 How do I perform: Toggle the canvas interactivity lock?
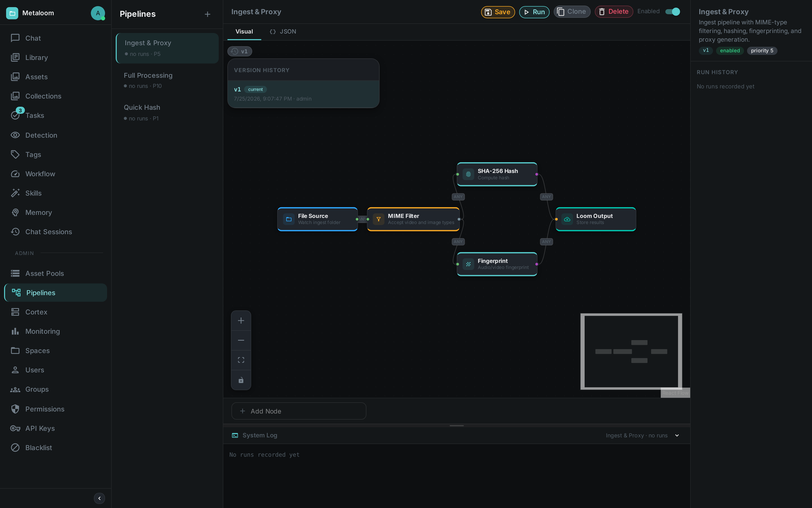pyautogui.click(x=241, y=380)
